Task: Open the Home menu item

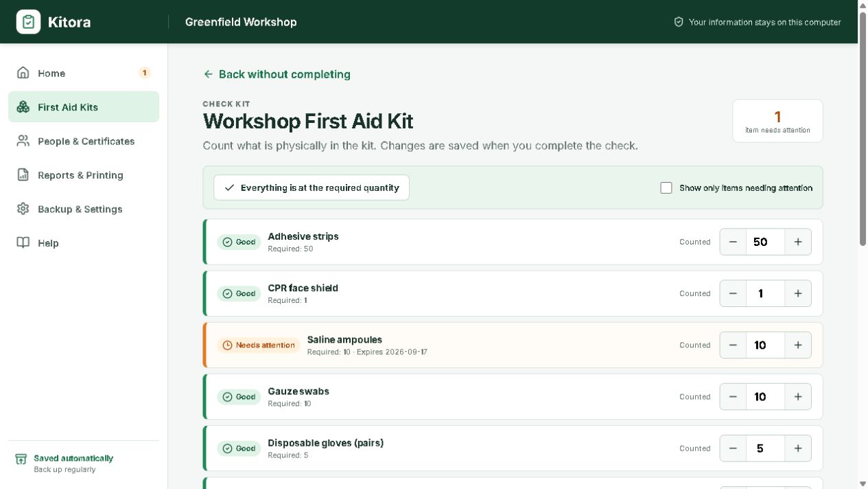Action: [84, 73]
